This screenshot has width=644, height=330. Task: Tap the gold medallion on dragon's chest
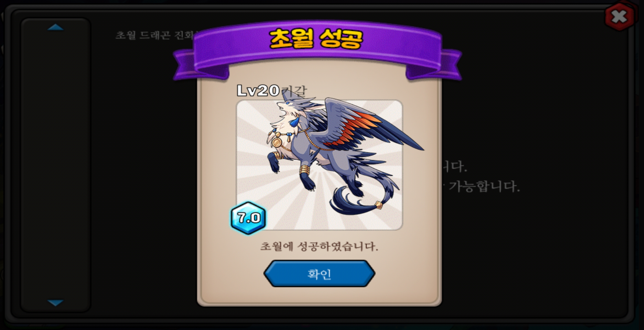[277, 143]
